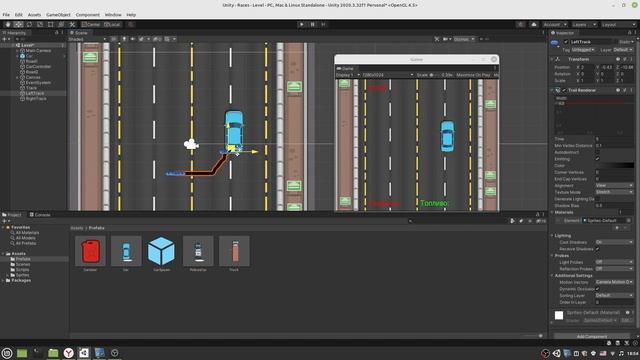Select the Truck prefab thumbnail
The height and width of the screenshot is (360, 640).
234,251
